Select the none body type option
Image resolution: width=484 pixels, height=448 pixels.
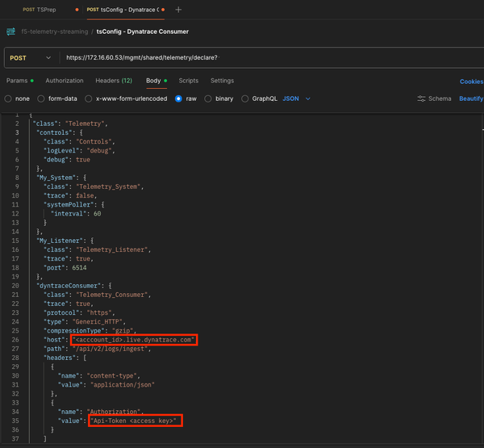9,98
